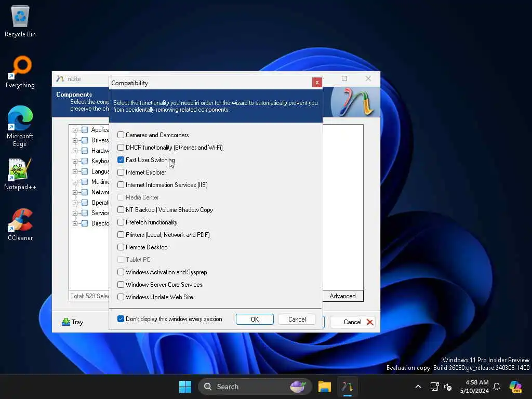Screen dimensions: 532x399
Task: Check Internet Information Services (IIS)
Action: click(121, 185)
